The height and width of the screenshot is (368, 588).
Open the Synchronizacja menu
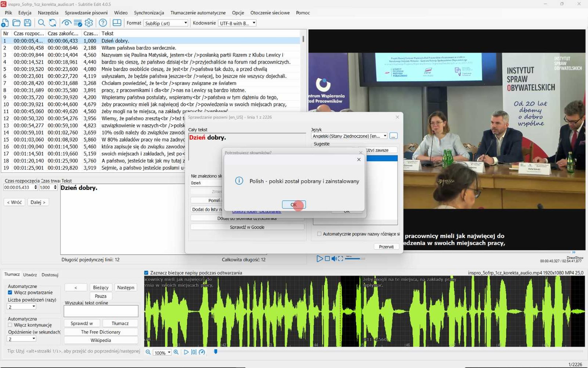[x=149, y=13]
